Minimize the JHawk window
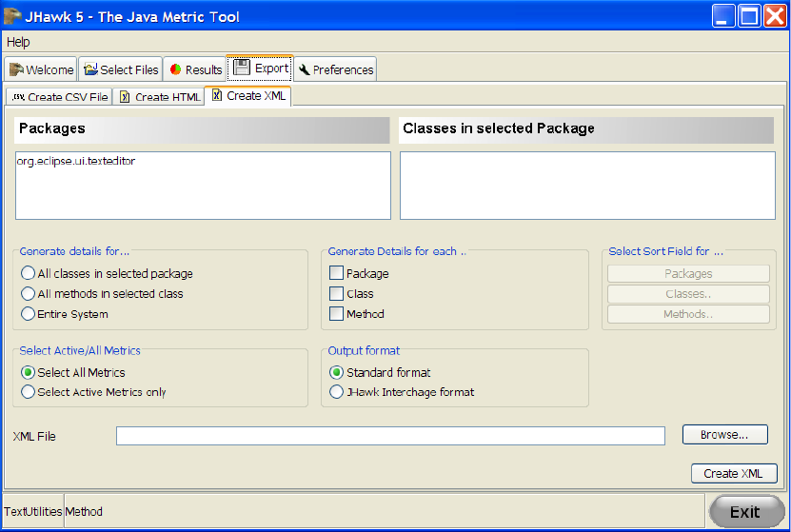Image resolution: width=791 pixels, height=532 pixels. pos(723,15)
